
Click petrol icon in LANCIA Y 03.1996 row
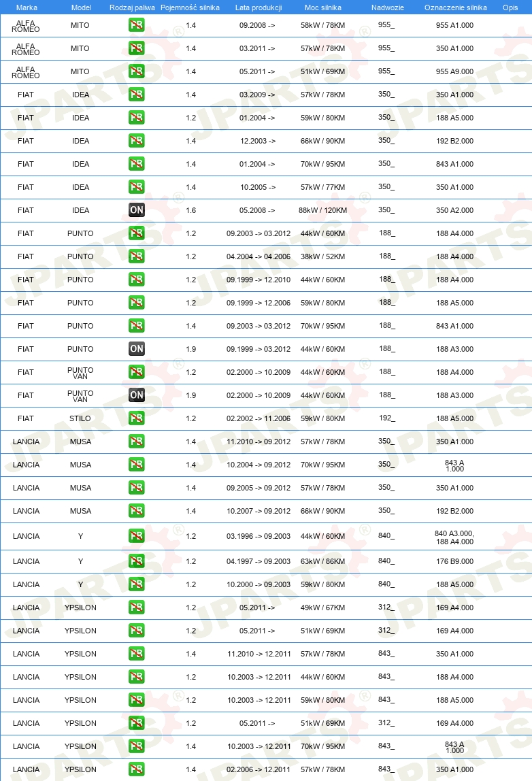tap(137, 536)
